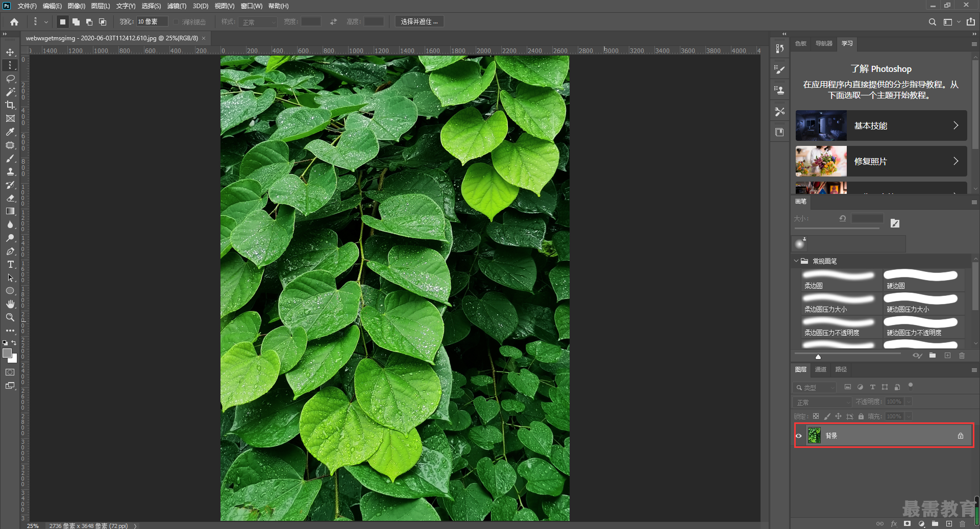
Task: Select the Path Selection arrow tool
Action: (x=10, y=278)
